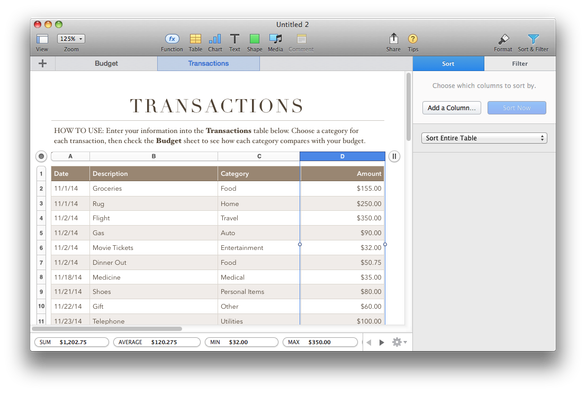Select the Groceries cell

click(x=154, y=189)
